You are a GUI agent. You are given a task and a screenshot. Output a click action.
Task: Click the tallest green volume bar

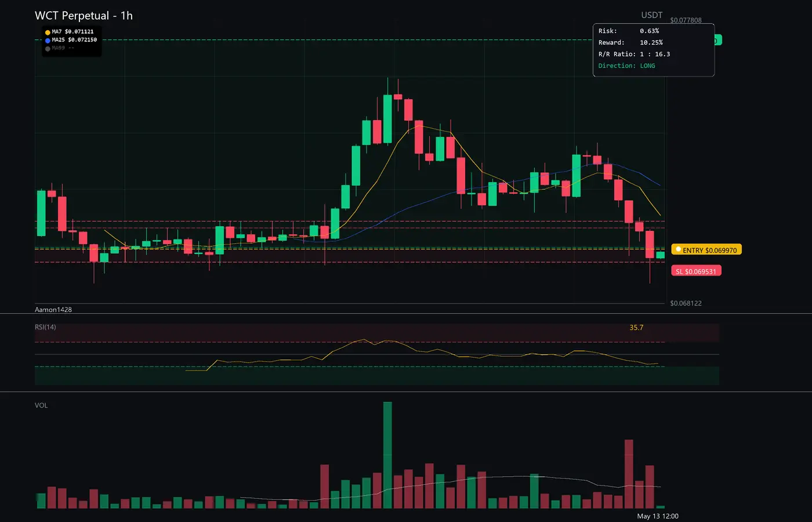[387, 455]
